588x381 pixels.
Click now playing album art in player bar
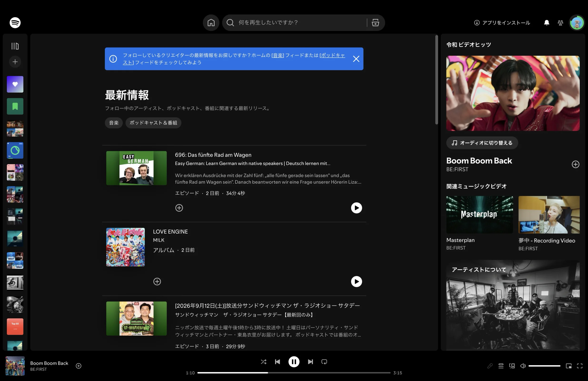click(15, 366)
